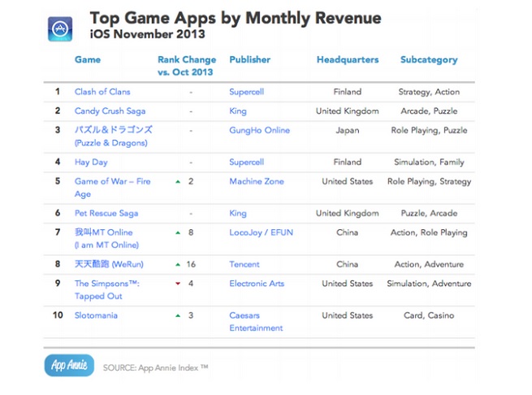The image size is (532, 395).
Task: Click the Puzzle, Arcade subcategory cell
Action: coord(429,213)
